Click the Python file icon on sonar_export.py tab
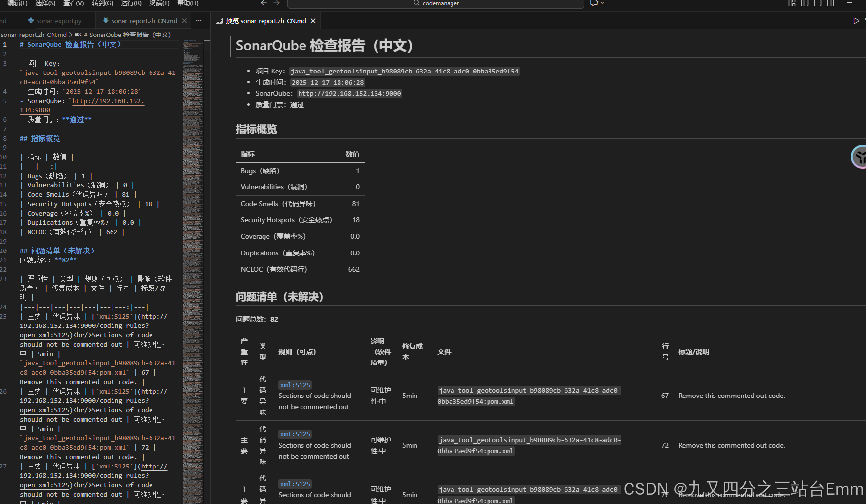Viewport: 866px width, 504px height. tap(31, 21)
